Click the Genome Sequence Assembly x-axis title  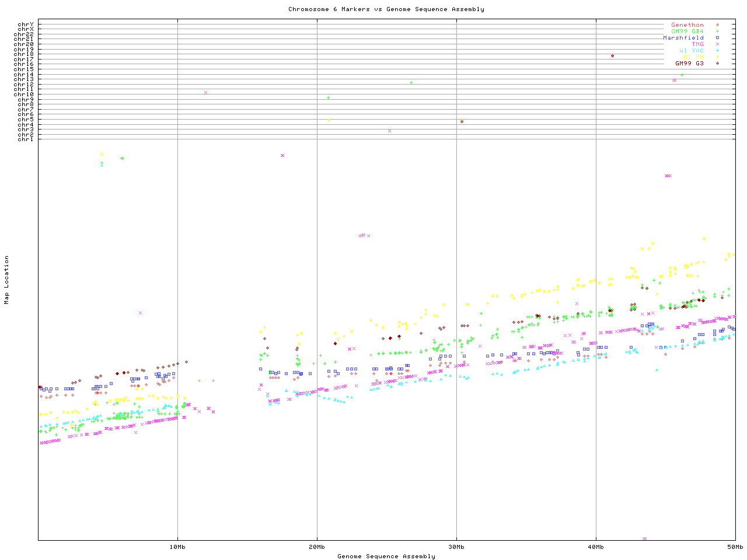point(386,556)
